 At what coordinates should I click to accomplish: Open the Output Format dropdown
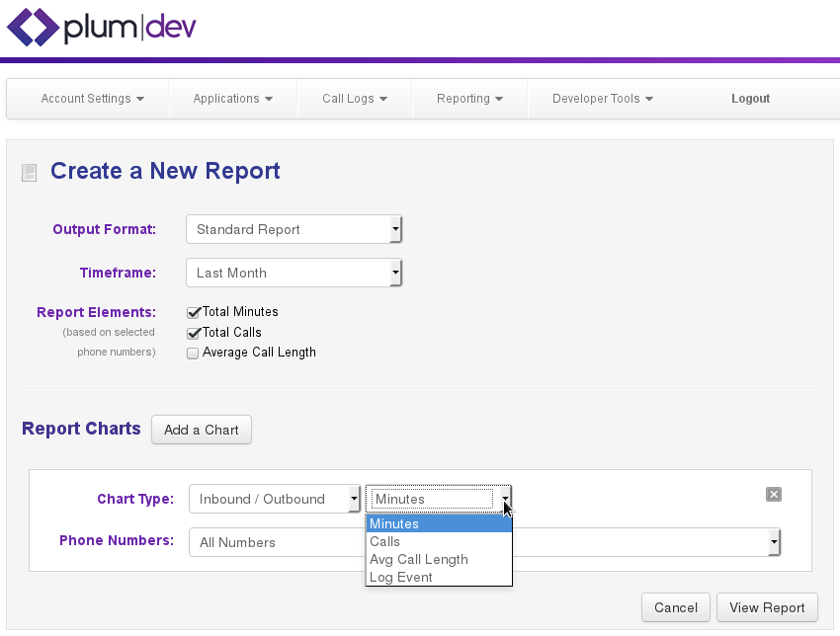pyautogui.click(x=294, y=229)
